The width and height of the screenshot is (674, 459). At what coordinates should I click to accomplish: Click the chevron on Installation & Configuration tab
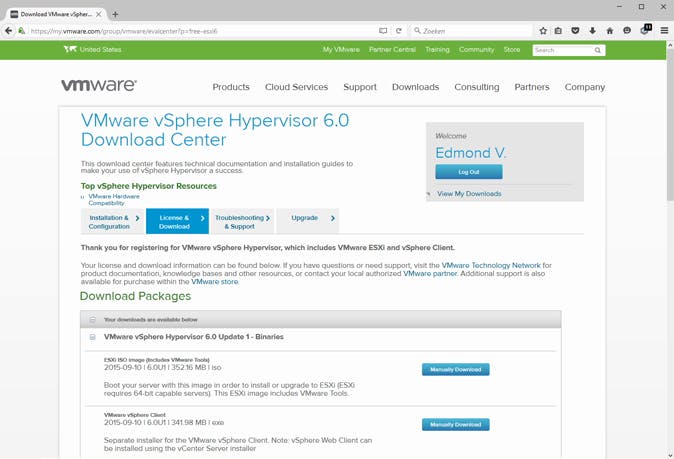[x=138, y=218]
